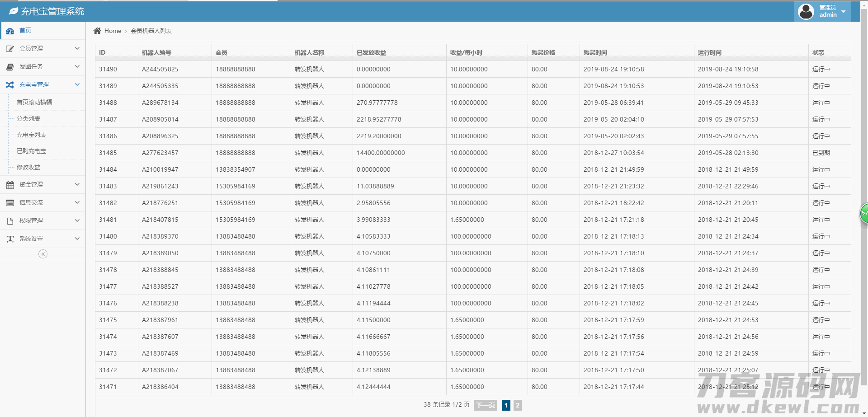Click the dashboard icon beside 首页
The image size is (868, 417).
10,31
